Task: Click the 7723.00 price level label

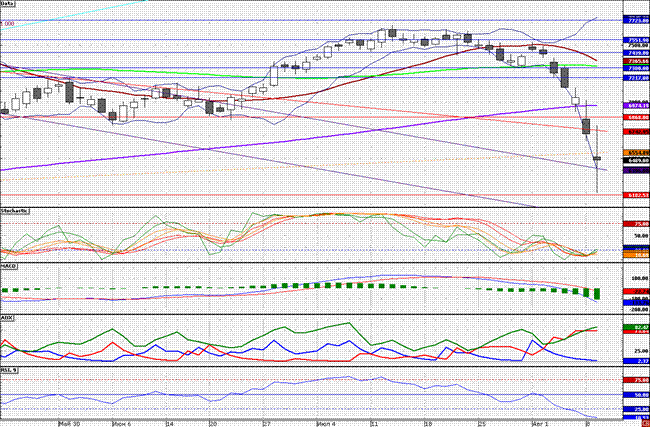Action: [636, 20]
